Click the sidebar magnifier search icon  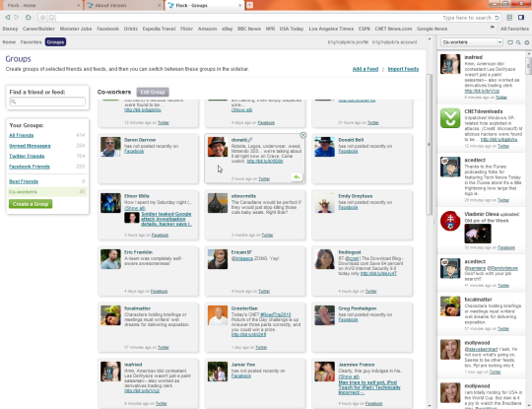coord(518,42)
